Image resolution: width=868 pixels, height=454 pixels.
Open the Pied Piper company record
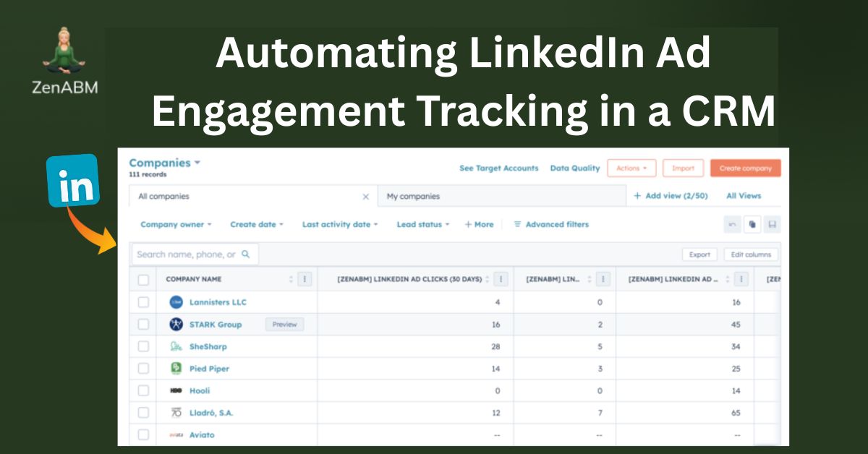coord(209,369)
